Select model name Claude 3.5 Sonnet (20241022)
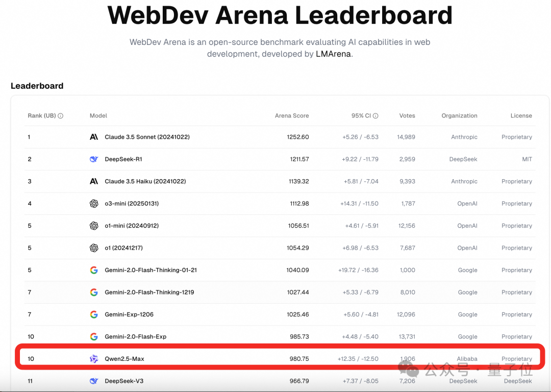 [147, 137]
